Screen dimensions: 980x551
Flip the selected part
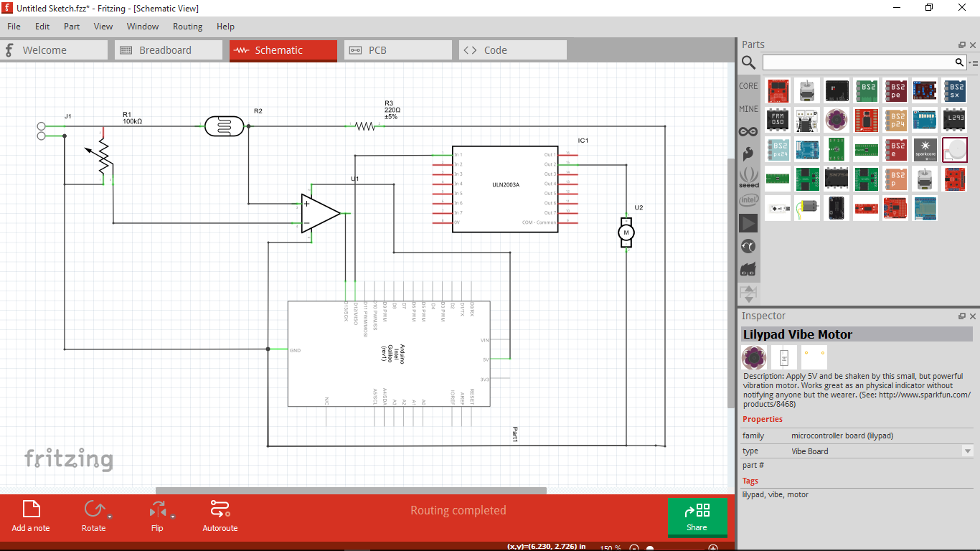click(157, 516)
